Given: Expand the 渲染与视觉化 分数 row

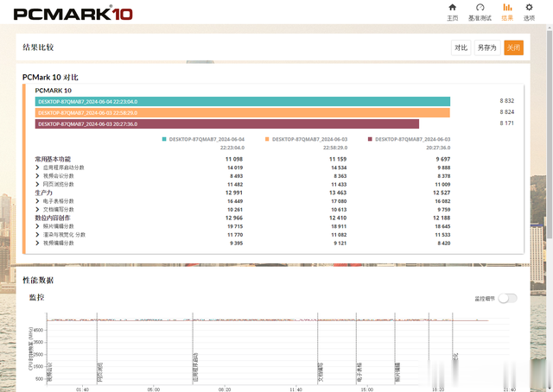Looking at the screenshot, I should 37,235.
